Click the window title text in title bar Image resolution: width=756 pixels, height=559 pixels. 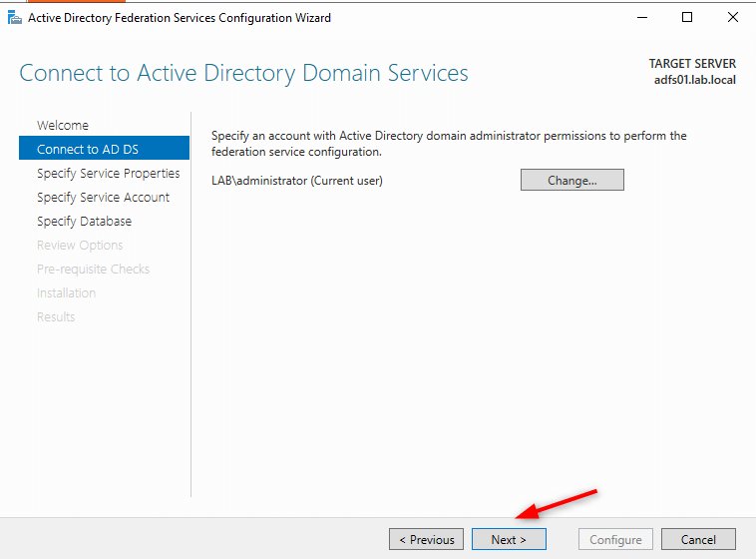(x=180, y=18)
